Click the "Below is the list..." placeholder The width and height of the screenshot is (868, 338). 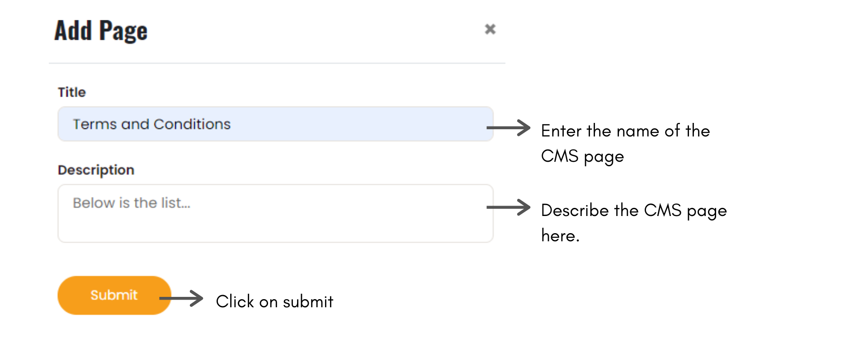pyautogui.click(x=132, y=203)
